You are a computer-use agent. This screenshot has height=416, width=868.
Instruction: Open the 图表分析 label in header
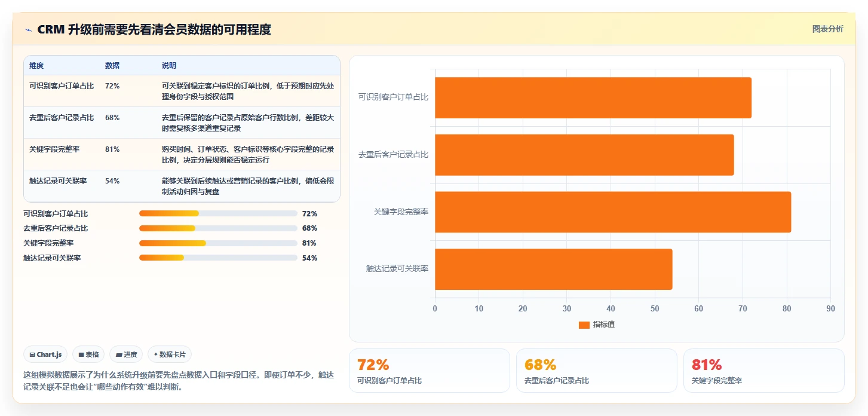pyautogui.click(x=827, y=29)
